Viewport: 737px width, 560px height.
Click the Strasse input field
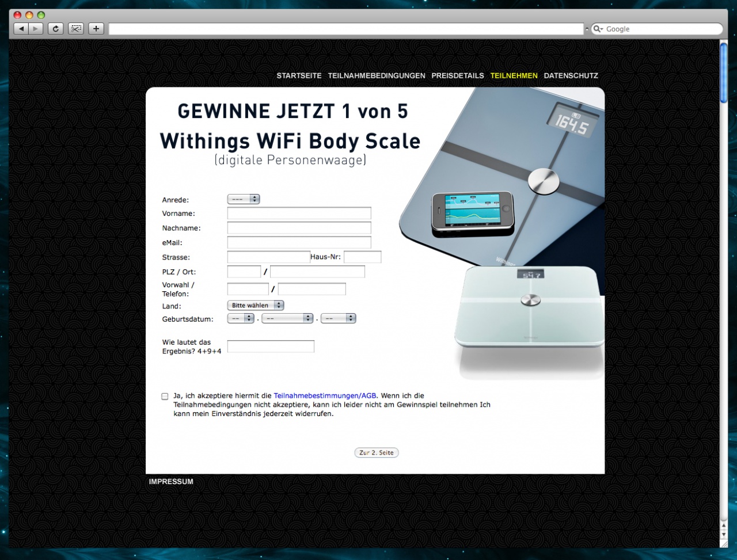coord(269,257)
